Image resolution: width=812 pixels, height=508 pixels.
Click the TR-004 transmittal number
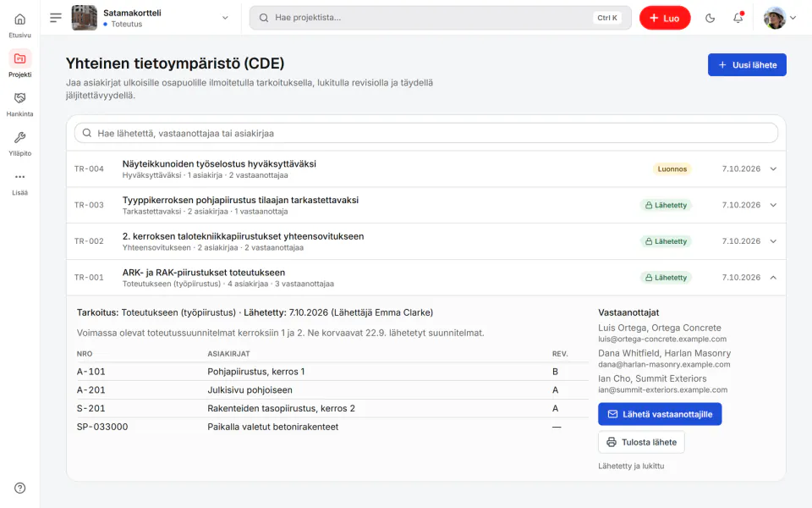point(89,169)
